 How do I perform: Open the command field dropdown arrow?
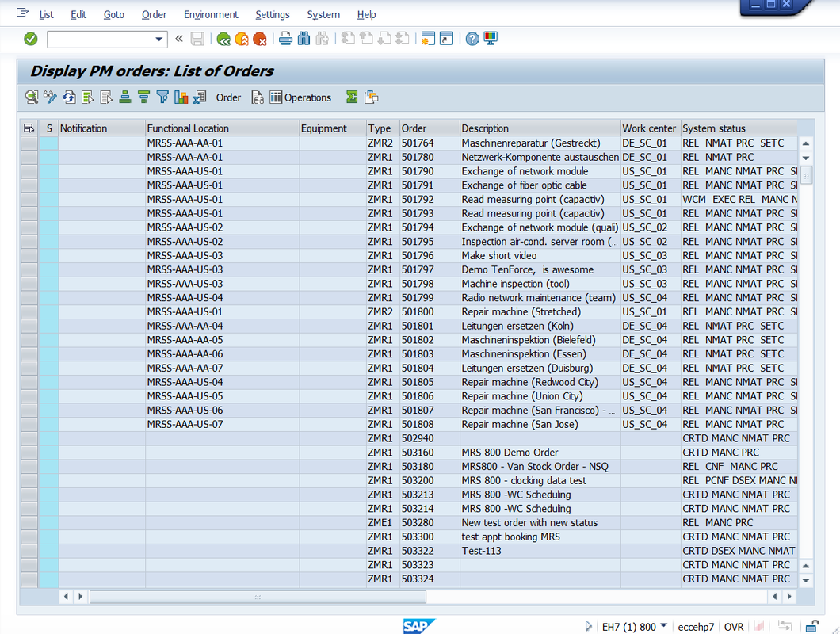(158, 39)
